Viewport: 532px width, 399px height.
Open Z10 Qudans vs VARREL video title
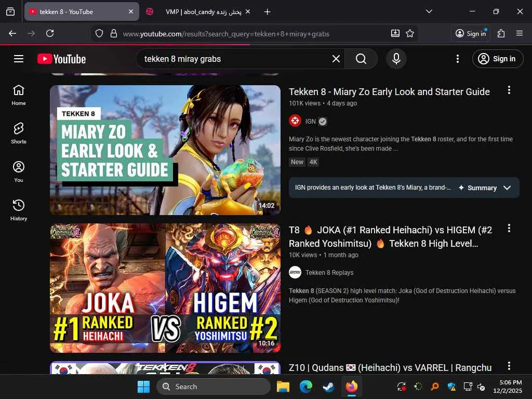(x=390, y=367)
